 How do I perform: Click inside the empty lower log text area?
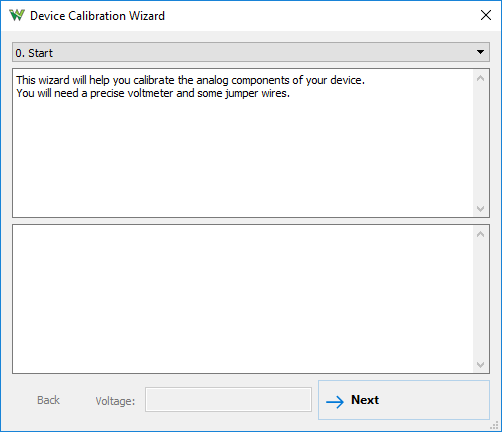243,299
